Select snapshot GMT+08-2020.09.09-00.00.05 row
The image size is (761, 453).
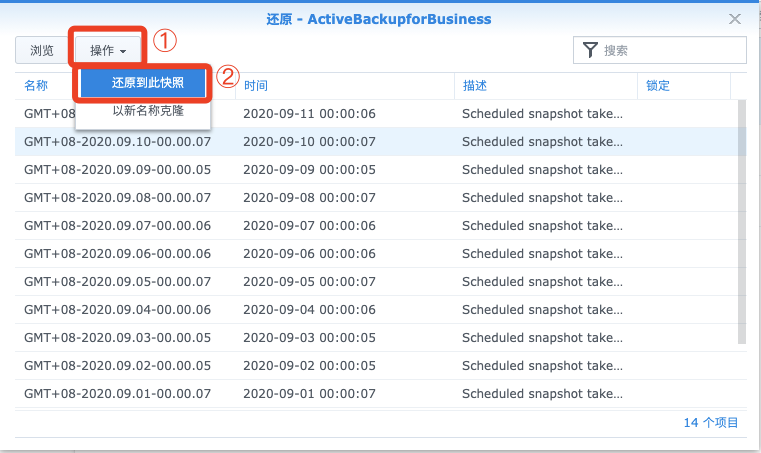point(377,169)
